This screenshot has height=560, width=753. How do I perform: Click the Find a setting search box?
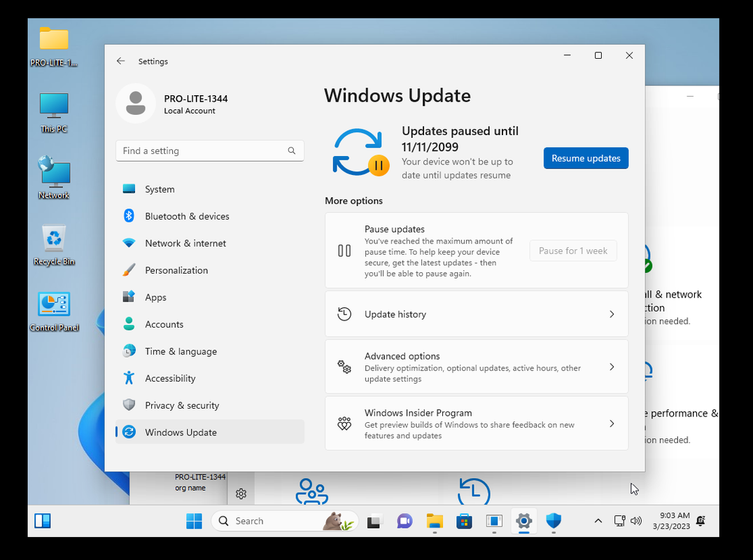tap(210, 150)
